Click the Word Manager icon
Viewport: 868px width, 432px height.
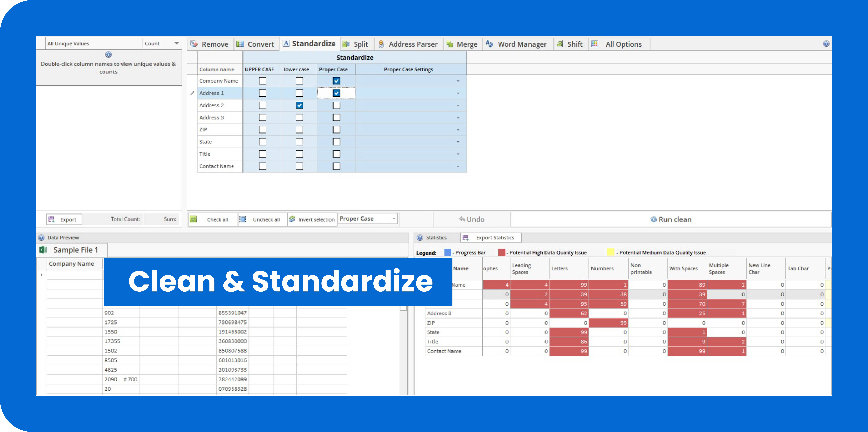489,44
